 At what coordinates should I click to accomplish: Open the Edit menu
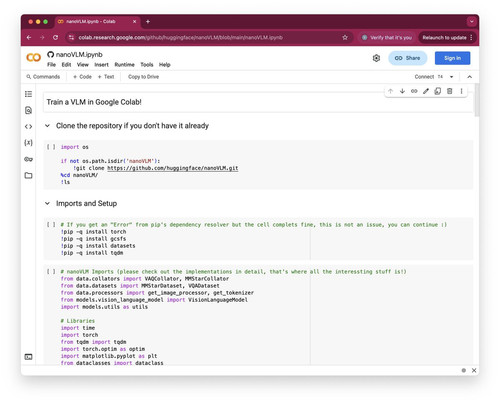(66, 65)
